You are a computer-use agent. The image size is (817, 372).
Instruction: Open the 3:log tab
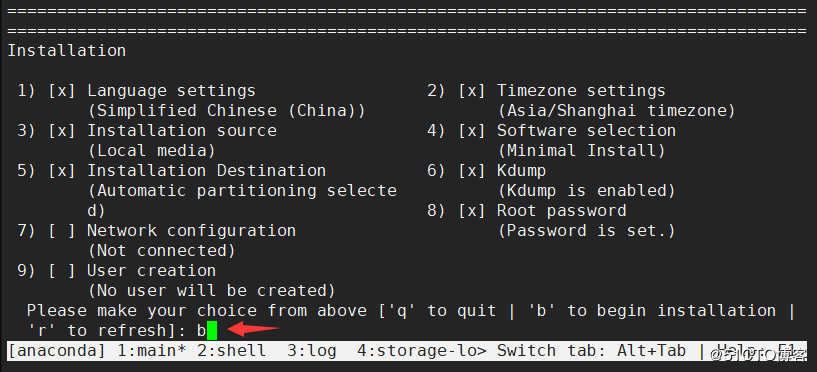coord(312,351)
